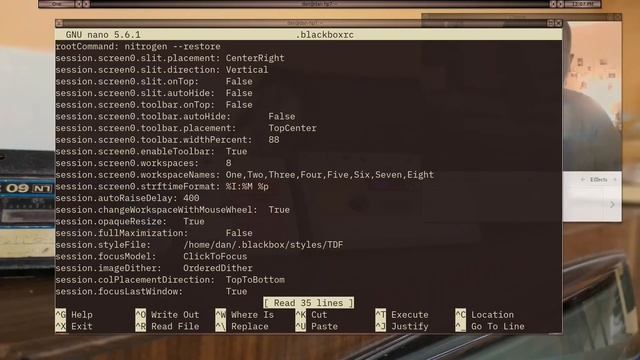Click the strftimeFormat %I:%M %p line
This screenshot has width=640, height=360.
point(162,187)
